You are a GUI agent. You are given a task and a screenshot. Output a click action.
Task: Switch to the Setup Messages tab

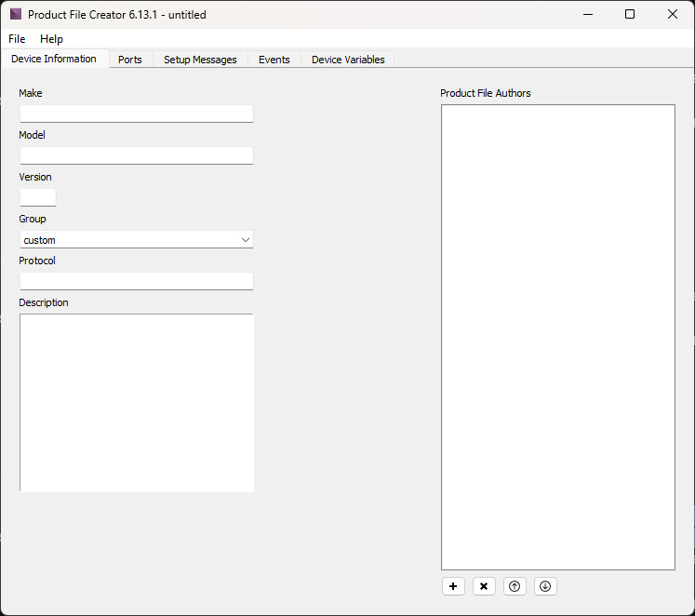[x=200, y=60]
